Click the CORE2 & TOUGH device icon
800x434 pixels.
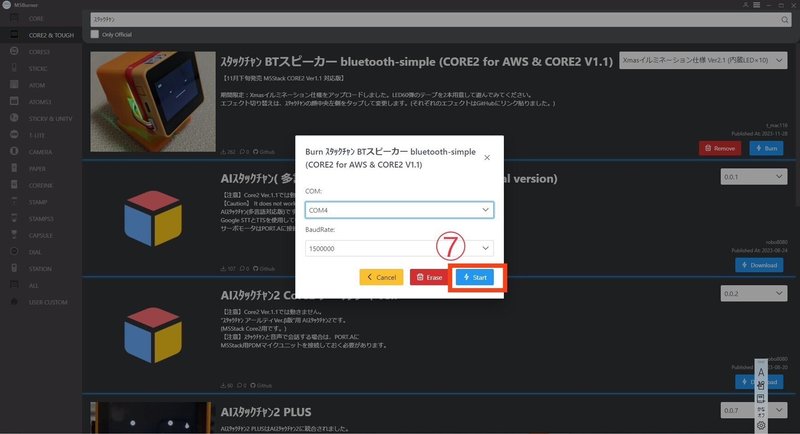[14, 35]
